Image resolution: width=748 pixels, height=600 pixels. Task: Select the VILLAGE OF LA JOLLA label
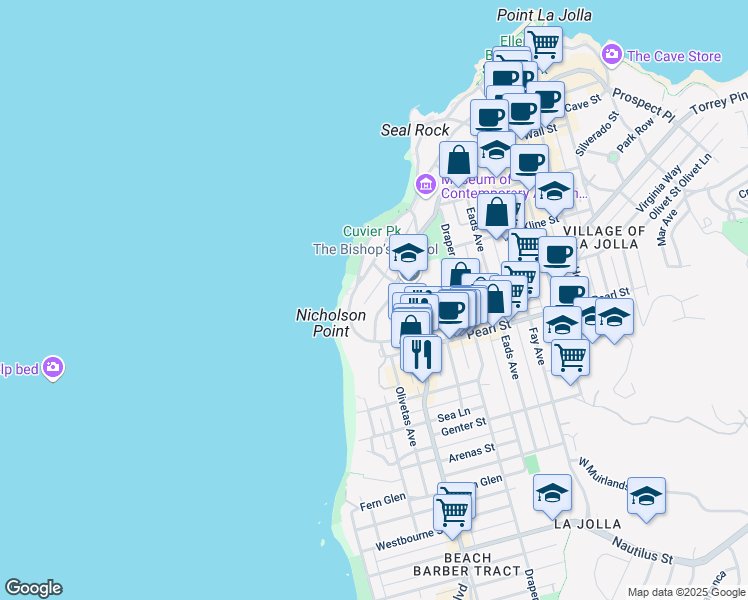(x=604, y=238)
